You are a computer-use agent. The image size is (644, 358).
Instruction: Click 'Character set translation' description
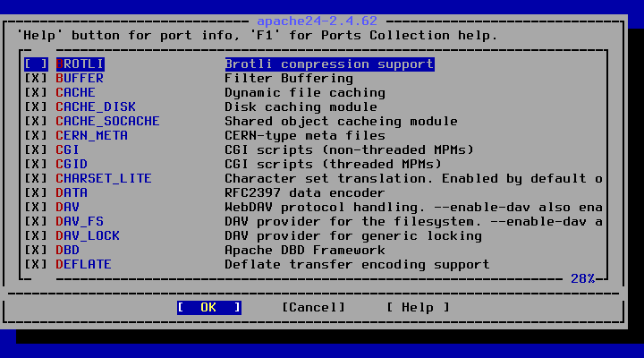pyautogui.click(x=329, y=179)
